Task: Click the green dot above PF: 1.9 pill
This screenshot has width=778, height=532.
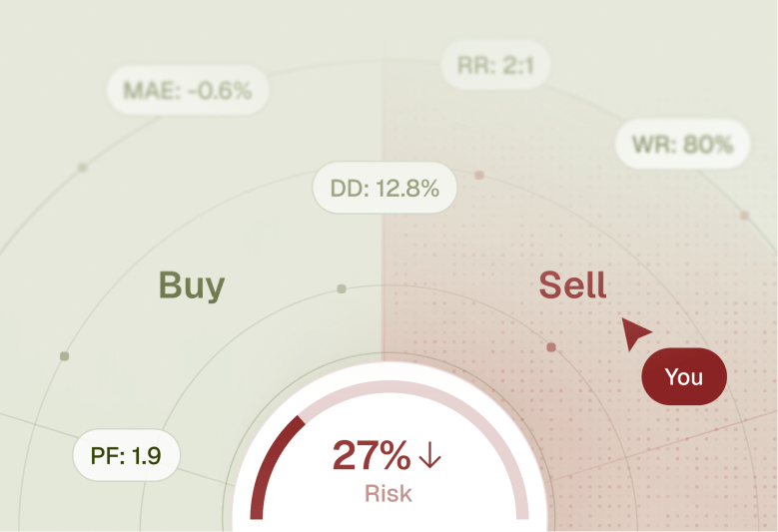Action: (65, 356)
